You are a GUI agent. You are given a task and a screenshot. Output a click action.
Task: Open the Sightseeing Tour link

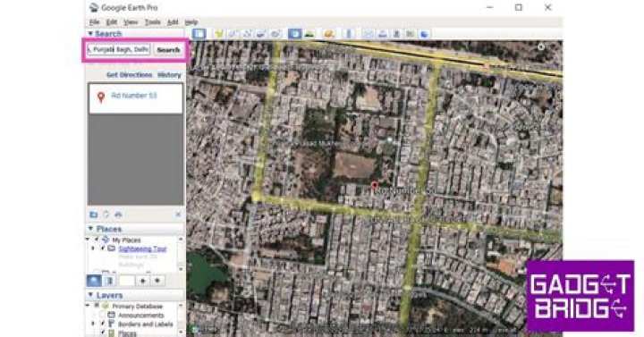pyautogui.click(x=142, y=249)
